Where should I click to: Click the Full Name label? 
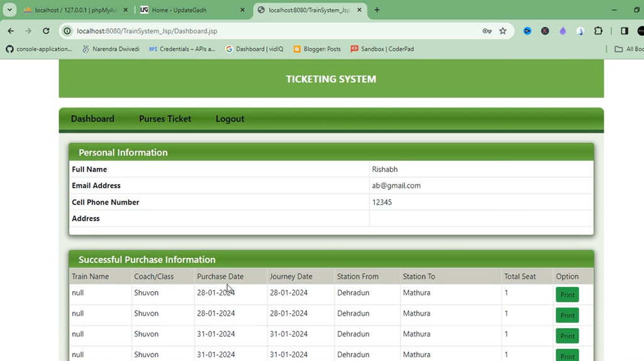[x=89, y=169]
